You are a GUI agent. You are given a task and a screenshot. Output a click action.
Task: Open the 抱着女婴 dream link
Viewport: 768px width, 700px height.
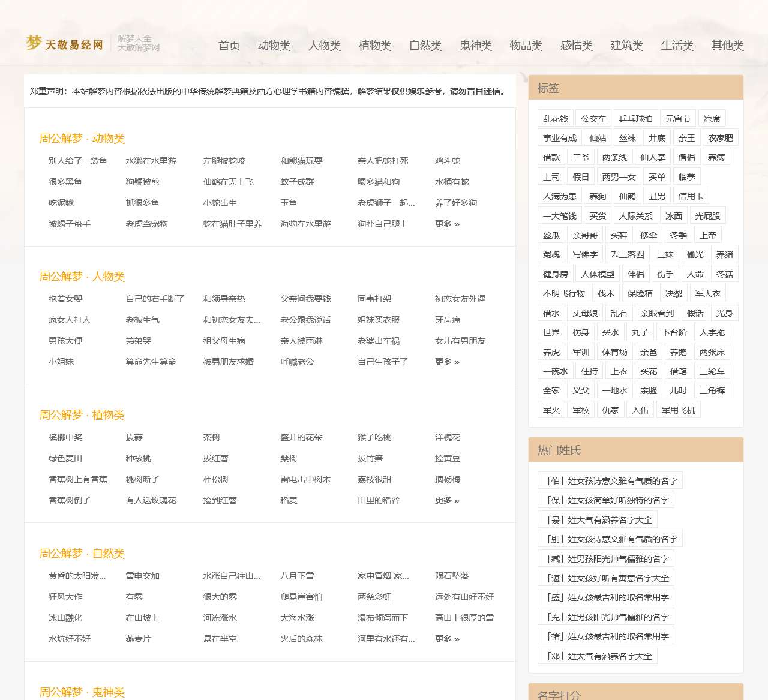65,299
